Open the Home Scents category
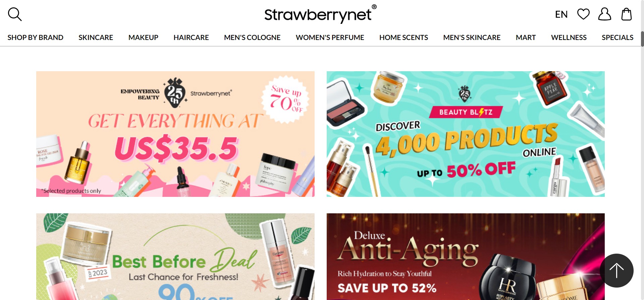 (x=404, y=37)
